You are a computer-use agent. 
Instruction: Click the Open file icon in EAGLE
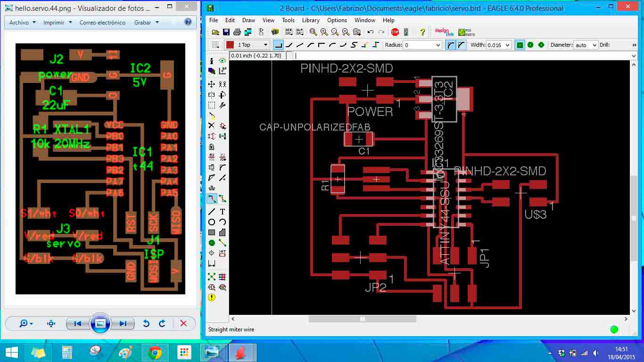point(215,32)
